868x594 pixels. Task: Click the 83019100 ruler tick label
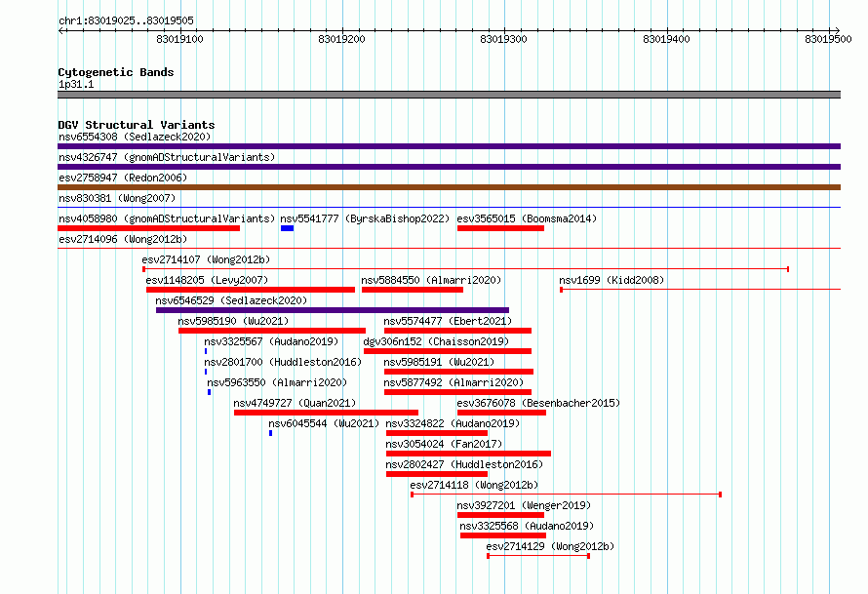click(179, 39)
